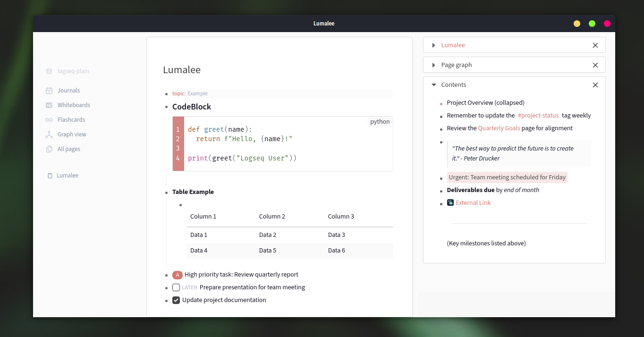
Task: Click the Page graph panel title
Action: click(x=456, y=65)
